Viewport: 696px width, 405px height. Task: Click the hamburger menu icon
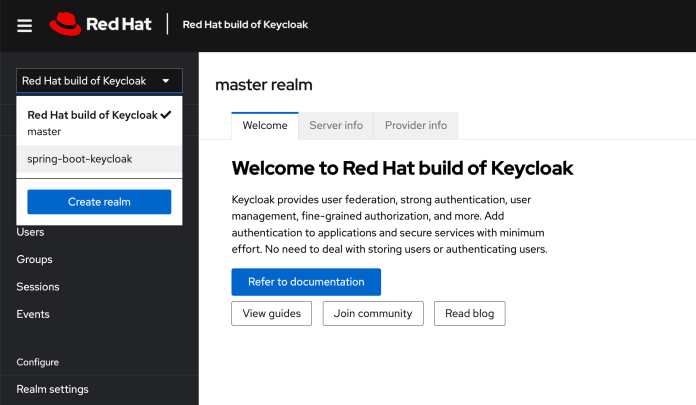(x=25, y=25)
